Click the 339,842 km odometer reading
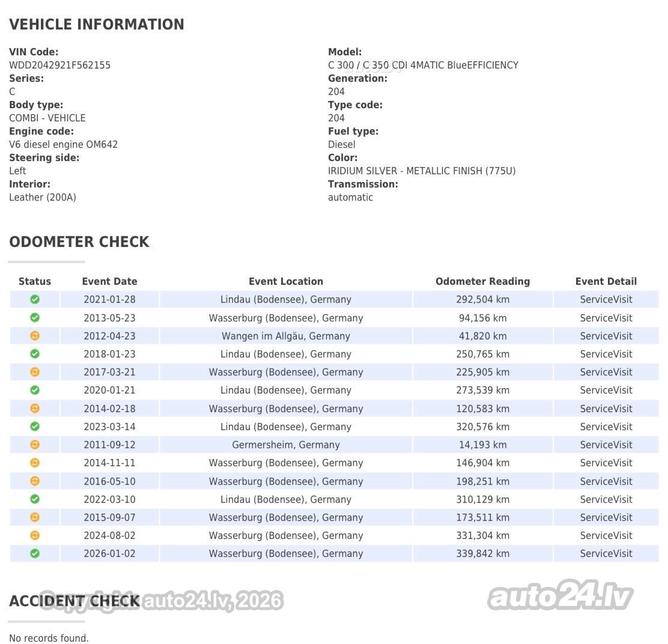Image resolution: width=668 pixels, height=644 pixels. click(x=483, y=553)
